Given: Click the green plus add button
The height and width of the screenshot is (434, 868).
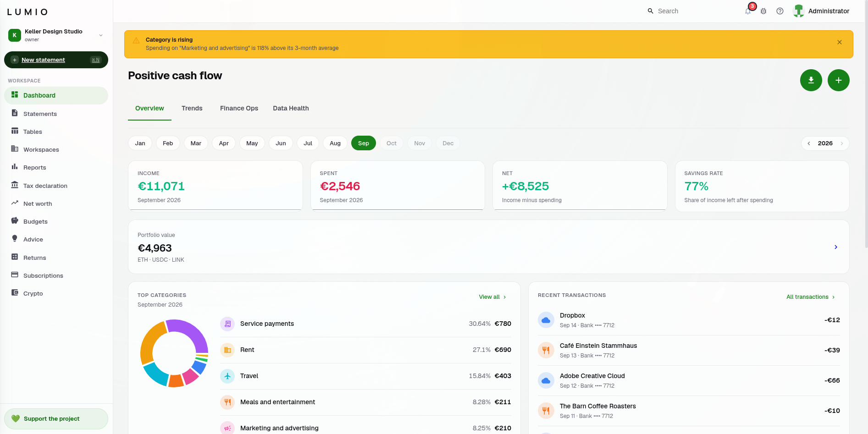Looking at the screenshot, I should pos(839,80).
